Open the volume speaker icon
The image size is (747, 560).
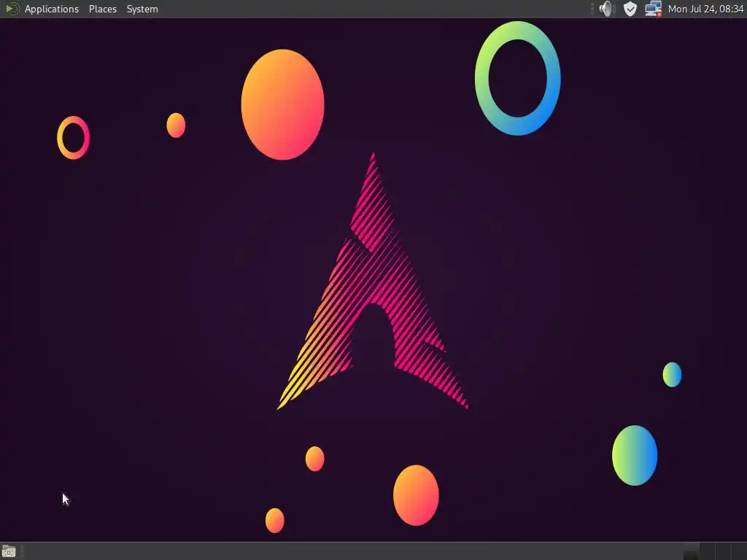(606, 9)
